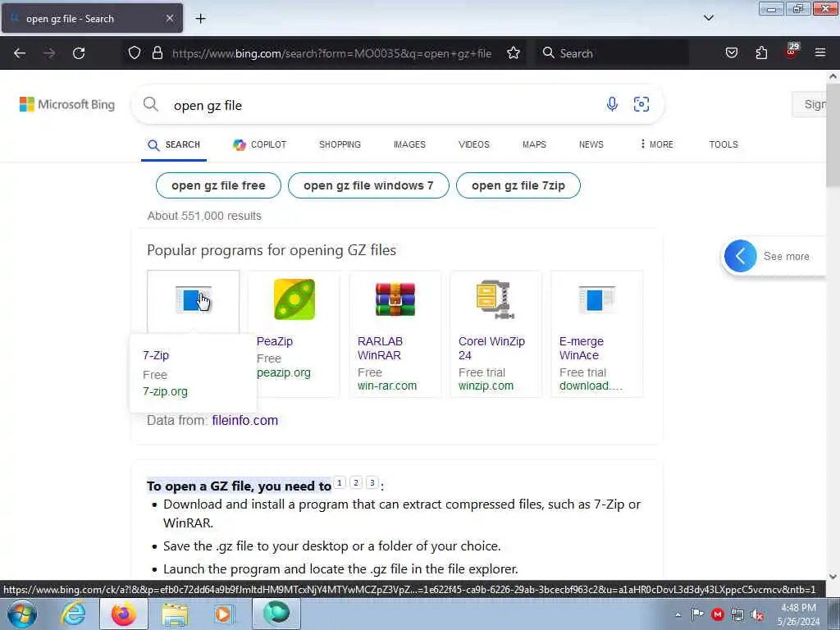Switch to the Images tab
Image resolution: width=840 pixels, height=630 pixels.
(x=409, y=144)
